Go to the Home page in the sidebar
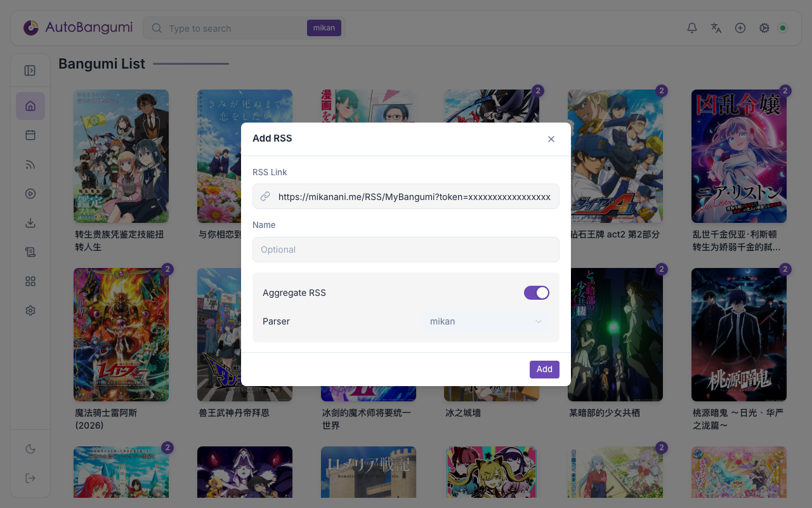This screenshot has width=812, height=508. tap(30, 106)
